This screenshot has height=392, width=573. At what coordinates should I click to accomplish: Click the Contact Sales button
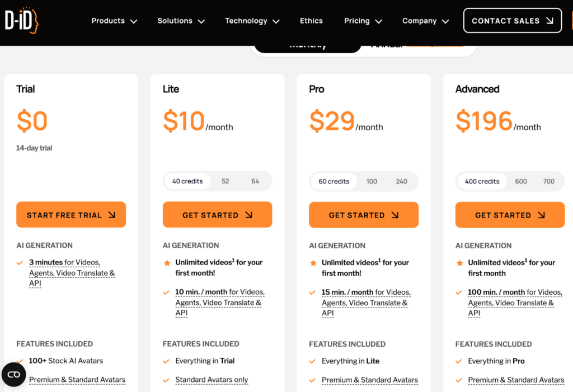(x=513, y=21)
